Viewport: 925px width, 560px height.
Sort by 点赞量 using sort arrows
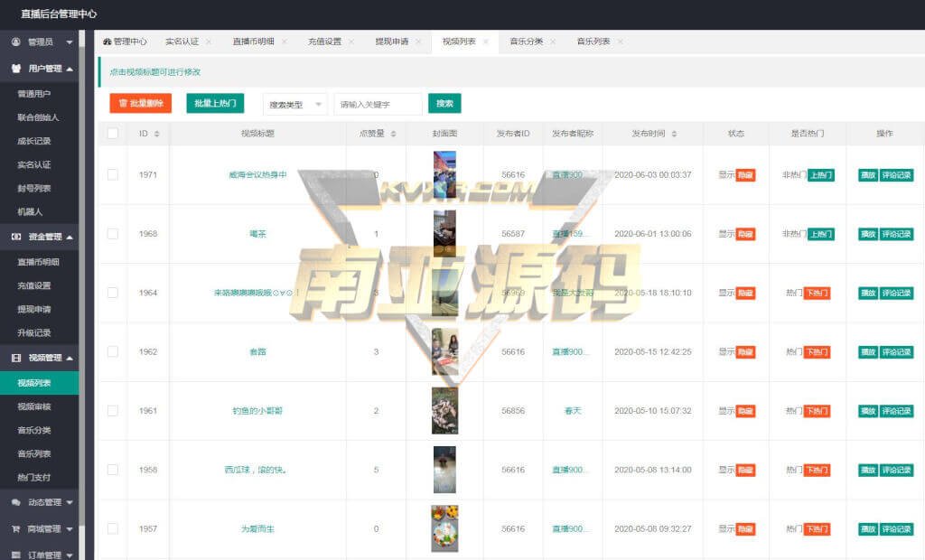tap(393, 134)
